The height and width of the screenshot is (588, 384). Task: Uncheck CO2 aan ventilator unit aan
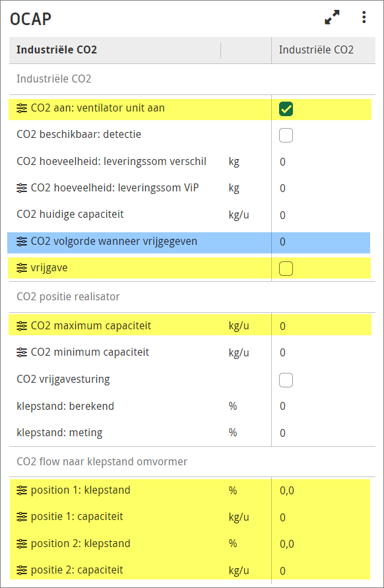pyautogui.click(x=286, y=109)
